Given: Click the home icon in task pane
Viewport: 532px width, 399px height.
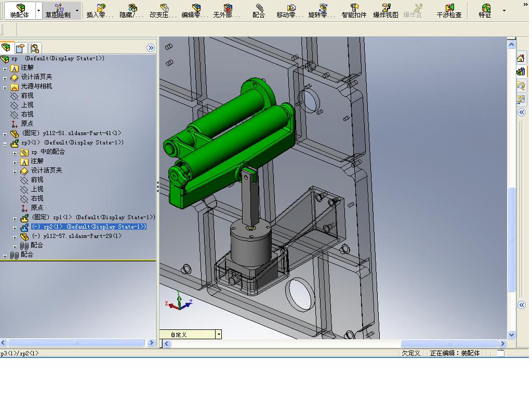Looking at the screenshot, I should click(x=521, y=58).
